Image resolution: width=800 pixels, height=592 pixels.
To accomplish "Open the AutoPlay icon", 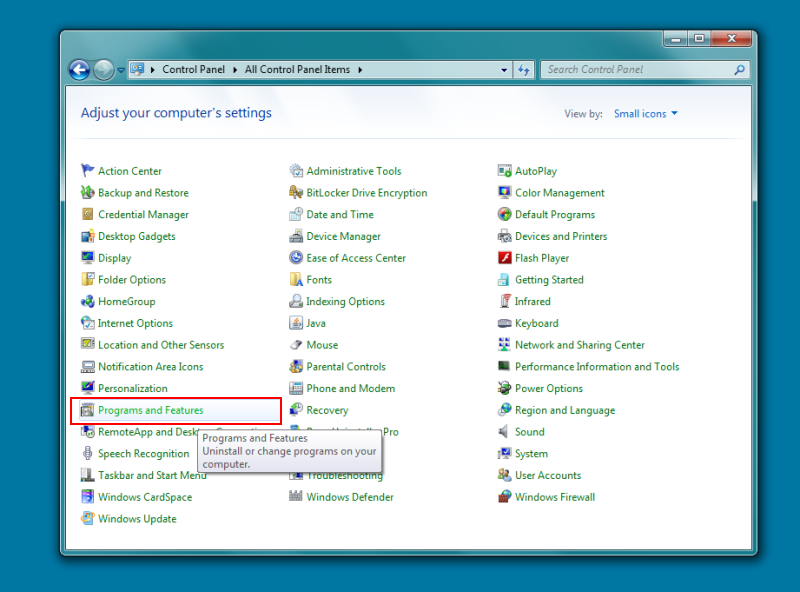I will coord(505,170).
